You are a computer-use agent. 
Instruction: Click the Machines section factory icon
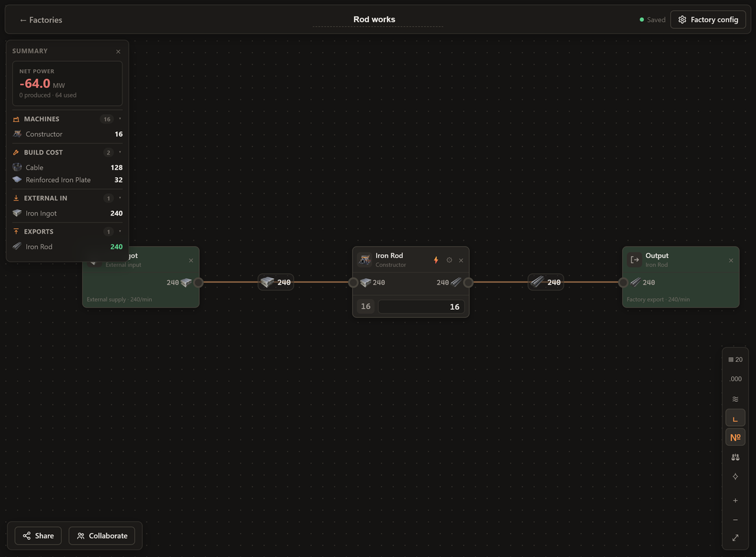16,119
